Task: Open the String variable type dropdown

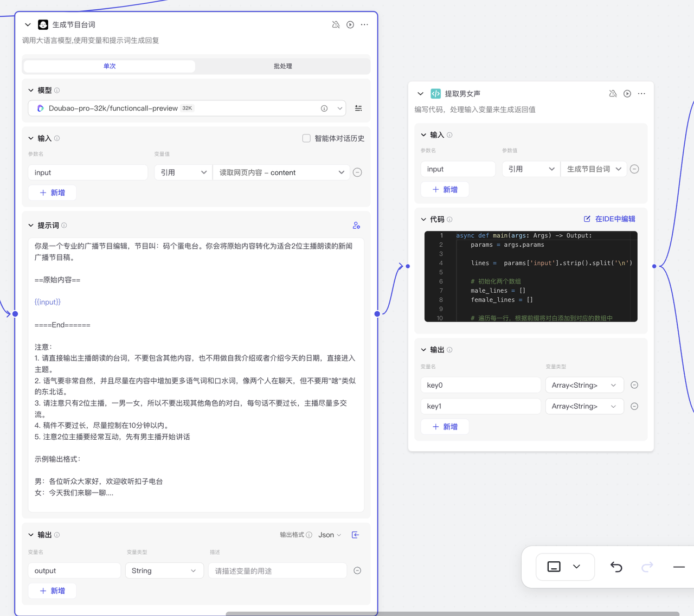Action: tap(164, 570)
